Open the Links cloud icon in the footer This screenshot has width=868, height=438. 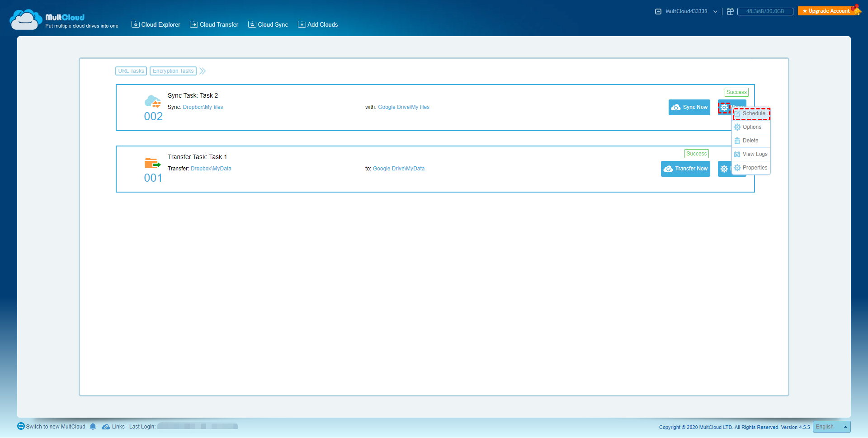tap(105, 426)
